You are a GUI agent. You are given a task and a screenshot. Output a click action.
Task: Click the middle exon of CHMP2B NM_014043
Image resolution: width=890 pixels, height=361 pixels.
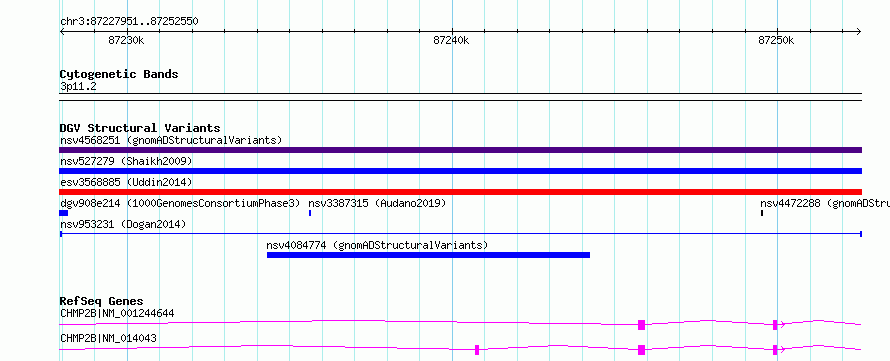[641, 350]
